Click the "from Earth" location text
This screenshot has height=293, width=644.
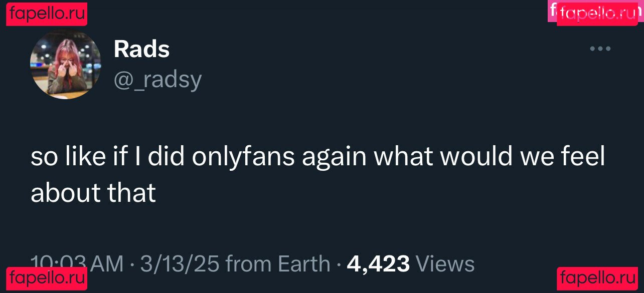278,264
